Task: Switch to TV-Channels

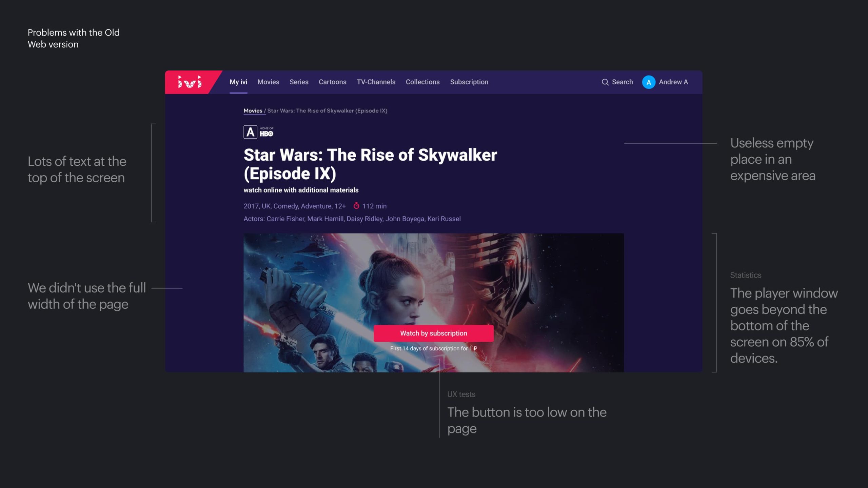Action: click(x=376, y=82)
